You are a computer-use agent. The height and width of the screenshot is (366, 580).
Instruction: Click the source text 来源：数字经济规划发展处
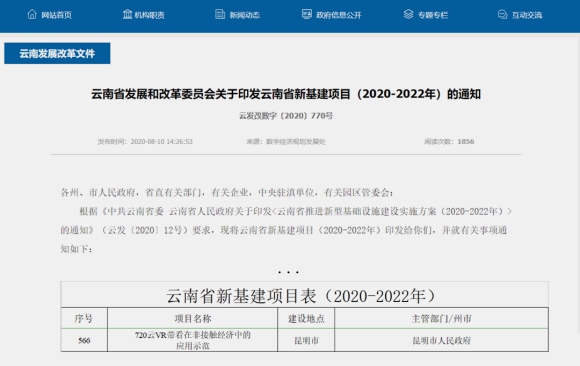[286, 141]
